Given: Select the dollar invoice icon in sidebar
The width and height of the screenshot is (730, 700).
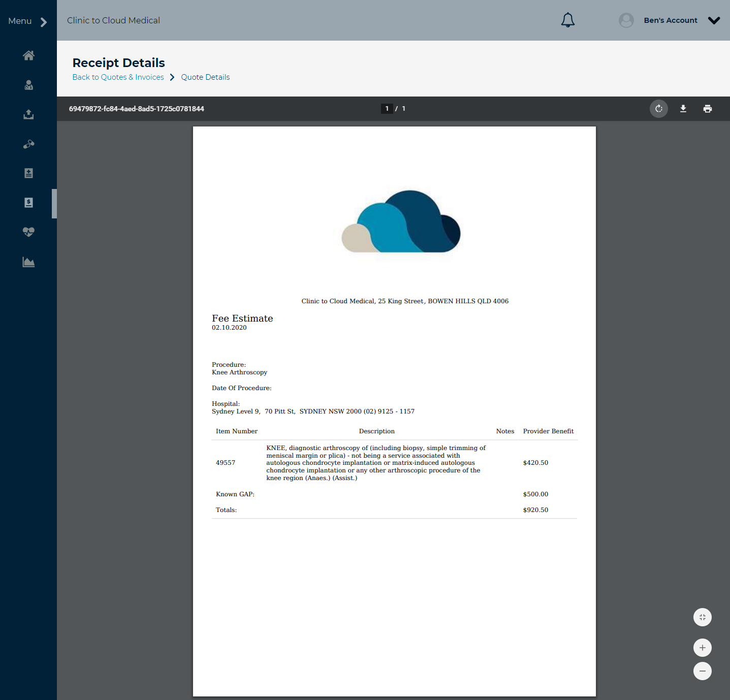Looking at the screenshot, I should 28,203.
